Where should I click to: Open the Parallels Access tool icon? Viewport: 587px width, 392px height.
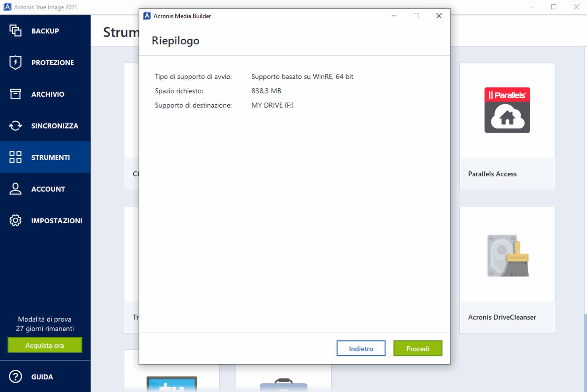click(507, 110)
